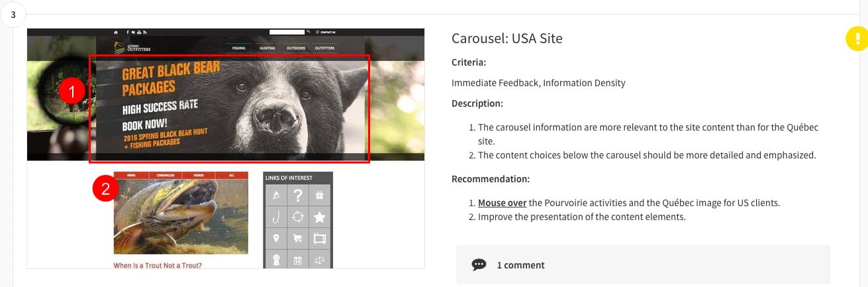Click the 'Criteria:' heading
The height and width of the screenshot is (287, 868).
[469, 62]
